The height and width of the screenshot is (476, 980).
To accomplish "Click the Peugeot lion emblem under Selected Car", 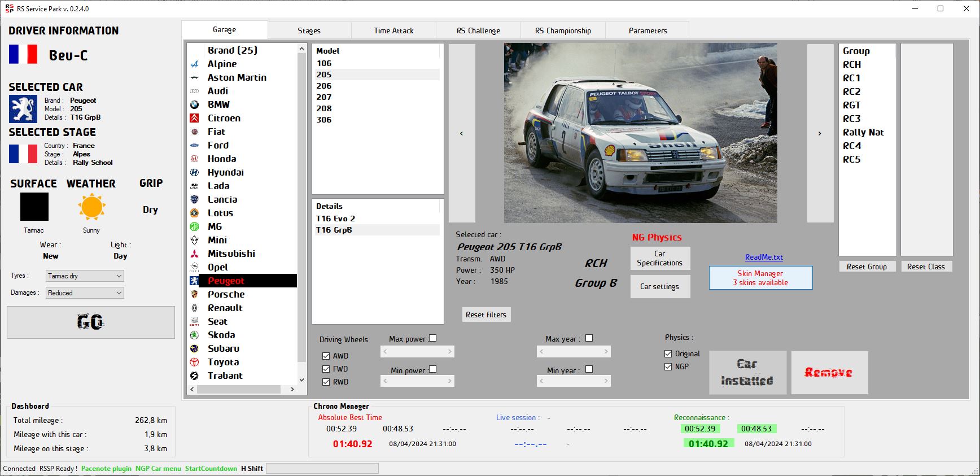I will tap(23, 109).
